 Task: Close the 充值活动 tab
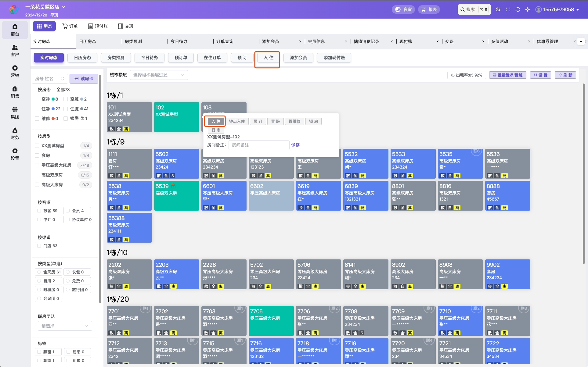pos(529,41)
